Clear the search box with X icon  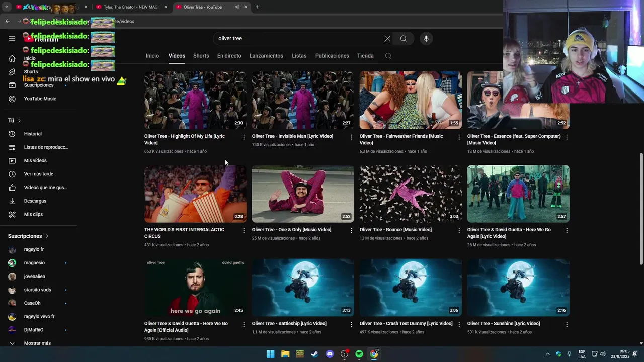click(x=387, y=39)
